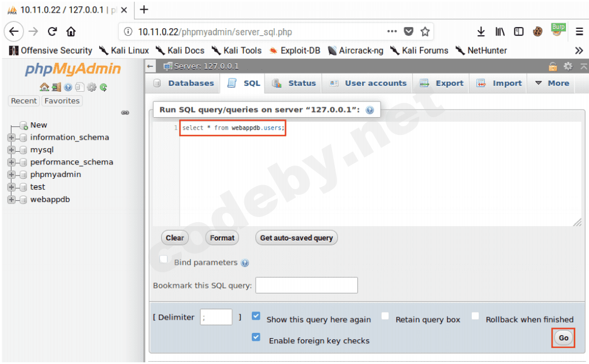589x364 pixels.
Task: Open the Export tab
Action: point(441,83)
